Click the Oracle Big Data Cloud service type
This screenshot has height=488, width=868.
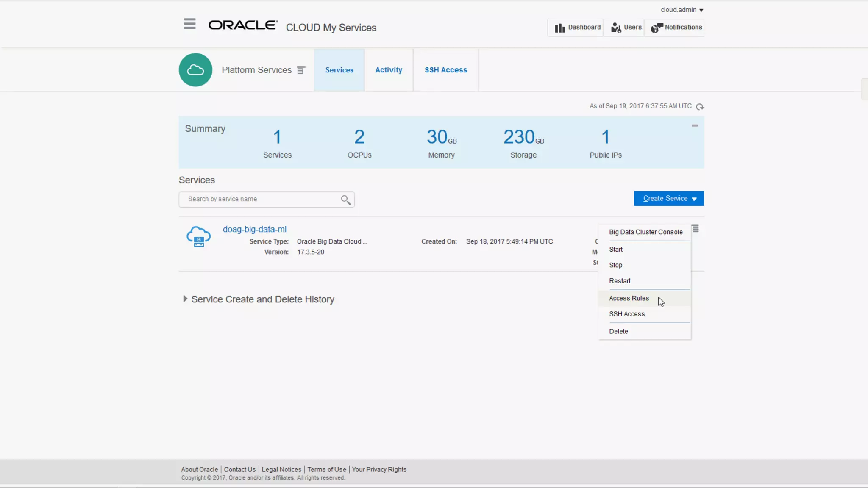click(x=332, y=241)
